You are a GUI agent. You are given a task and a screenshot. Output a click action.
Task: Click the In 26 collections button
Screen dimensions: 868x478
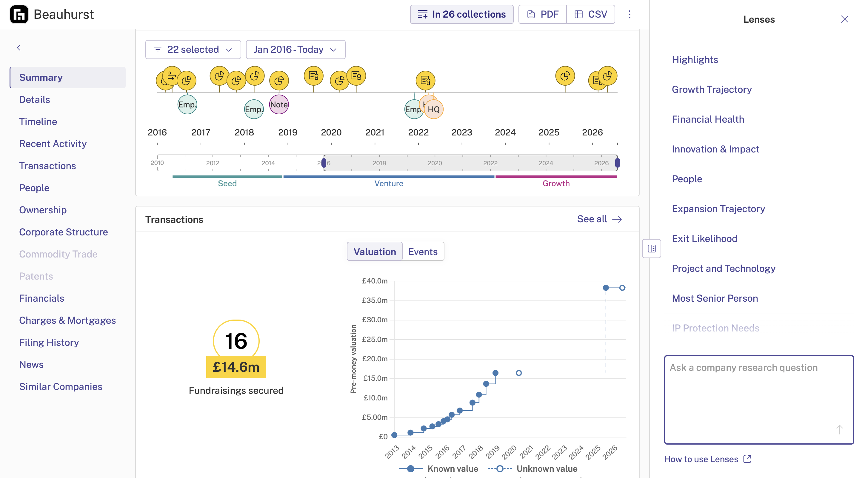click(x=462, y=14)
